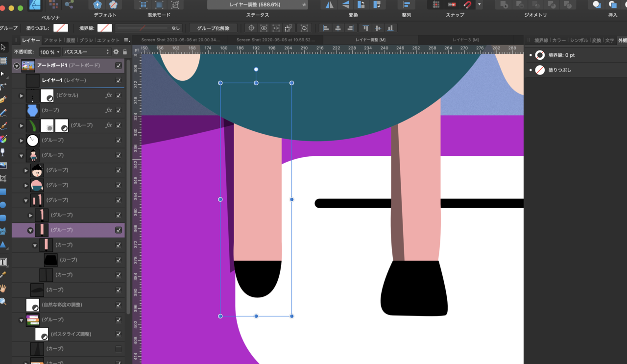Open the レイヤー3 [M] document tab

click(x=466, y=40)
